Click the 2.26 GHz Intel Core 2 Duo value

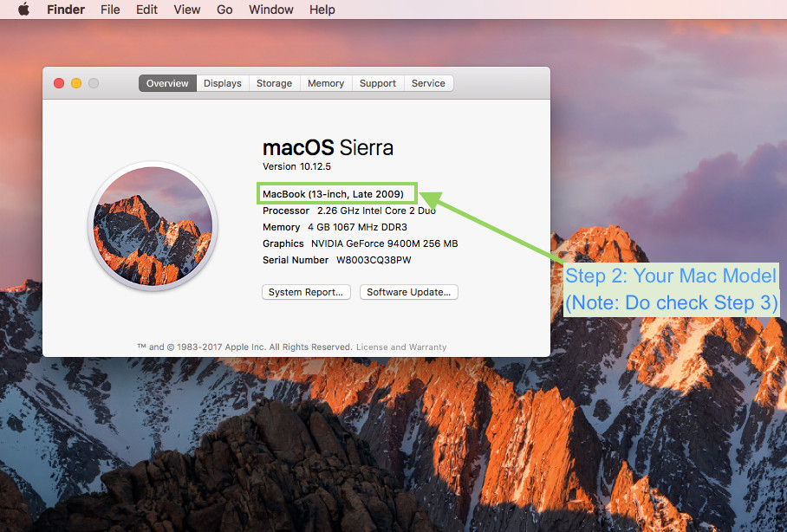click(x=376, y=211)
